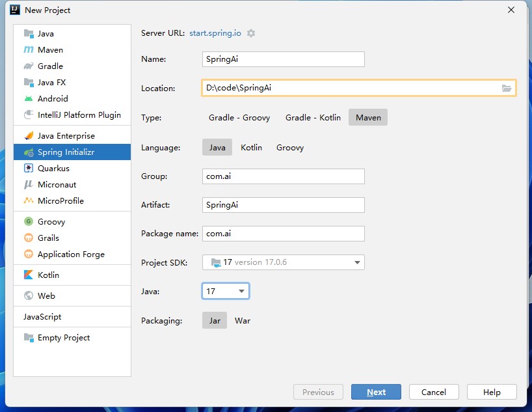Screen dimensions: 532x412
Task: Click the Previous button
Action: point(318,392)
